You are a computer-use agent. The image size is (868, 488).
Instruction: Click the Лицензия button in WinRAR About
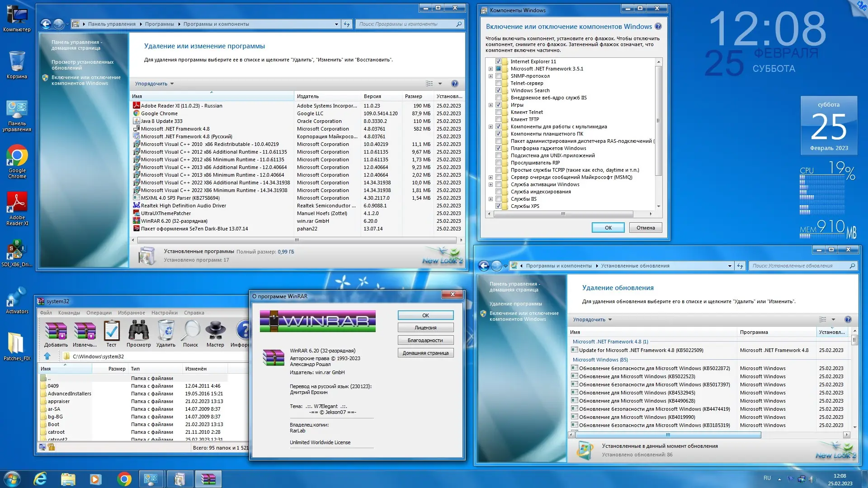pyautogui.click(x=425, y=328)
